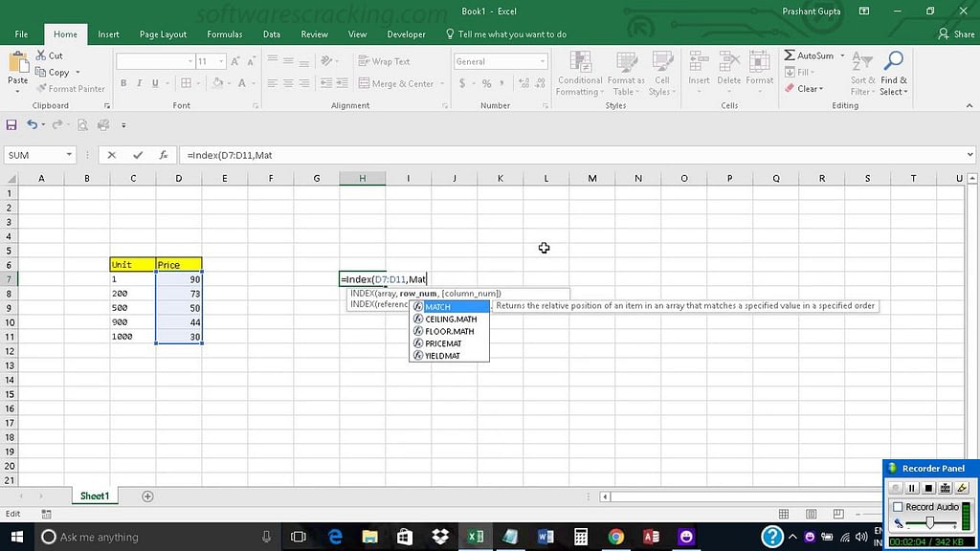Toggle Bold formatting button
Screen dimensions: 980x551
123,83
